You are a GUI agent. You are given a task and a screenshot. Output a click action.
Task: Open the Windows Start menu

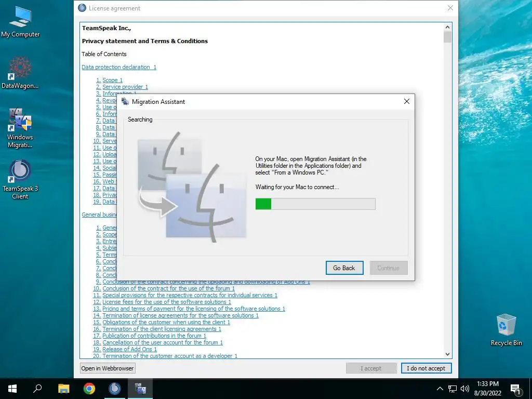pyautogui.click(x=12, y=389)
